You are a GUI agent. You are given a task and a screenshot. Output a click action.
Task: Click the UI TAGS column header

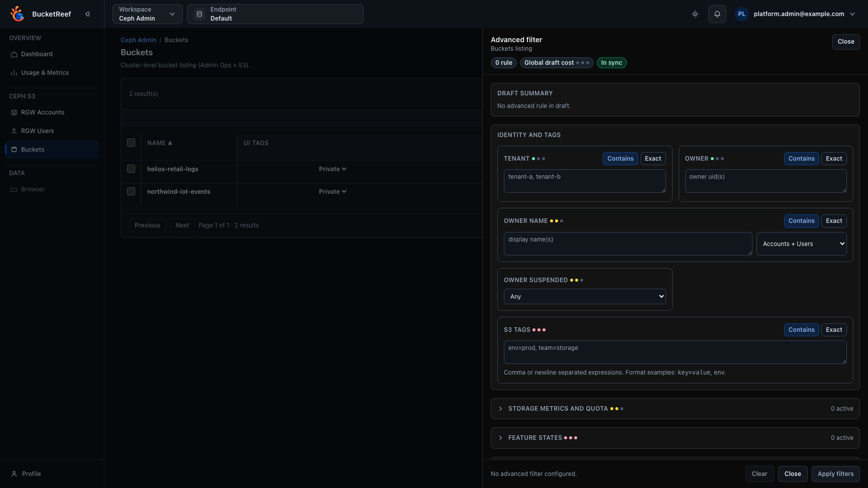tap(256, 143)
